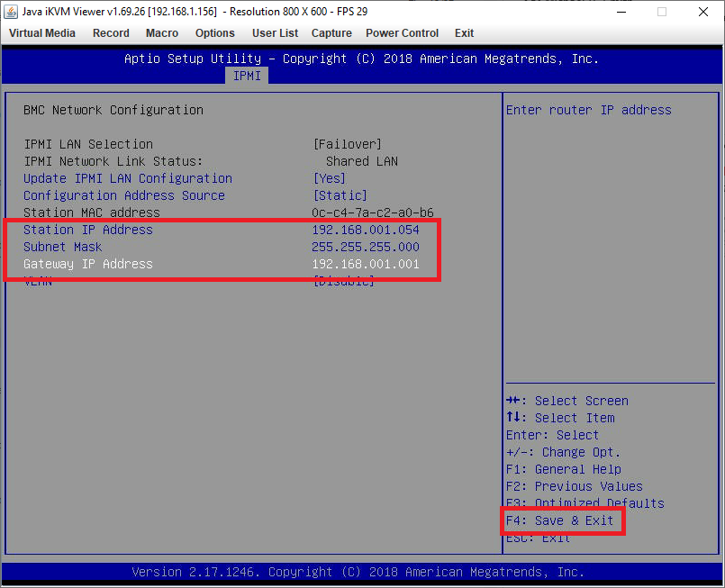Click the Java iKVM Viewer title bar icon
This screenshot has width=725, height=588.
[x=13, y=12]
